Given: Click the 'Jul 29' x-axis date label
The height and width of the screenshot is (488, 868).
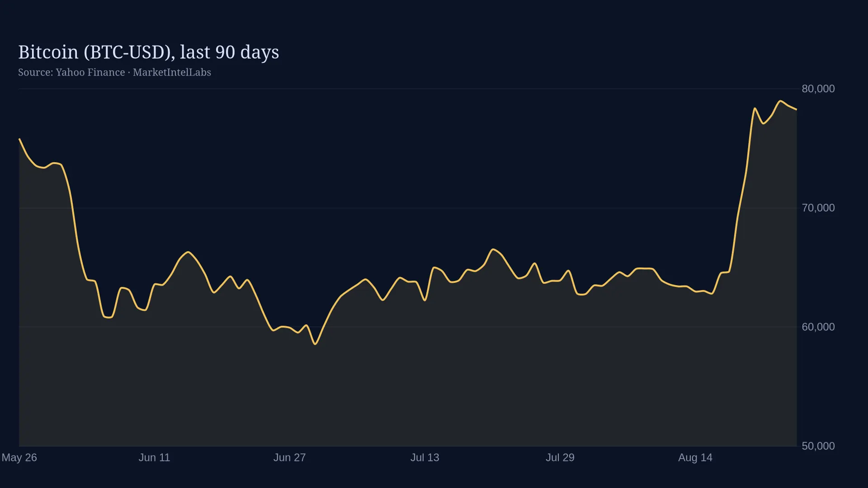Looking at the screenshot, I should click(x=560, y=458).
